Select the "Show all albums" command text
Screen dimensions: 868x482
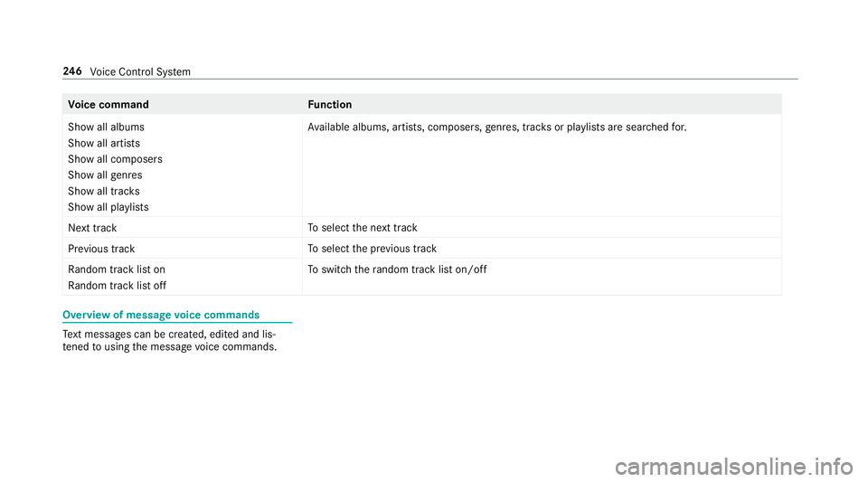pyautogui.click(x=106, y=128)
